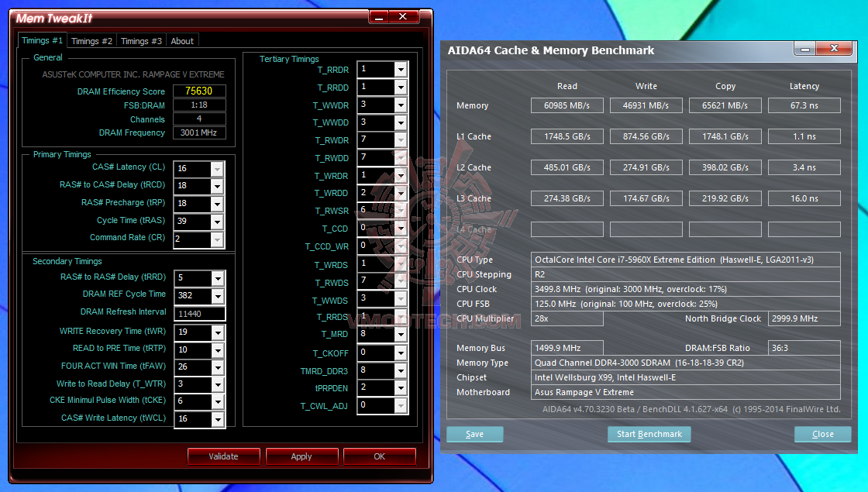Expand the RAS# Precharge (tRP) dropdown

[217, 204]
